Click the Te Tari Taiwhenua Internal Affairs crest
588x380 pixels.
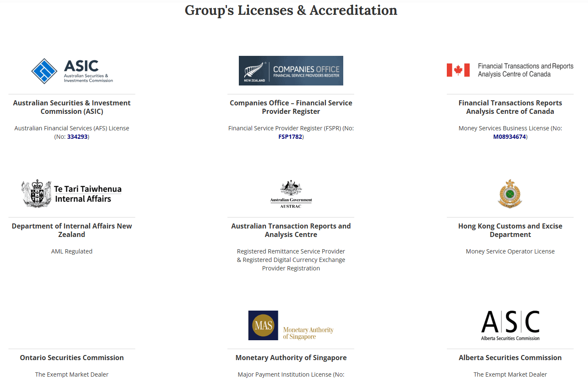[37, 193]
